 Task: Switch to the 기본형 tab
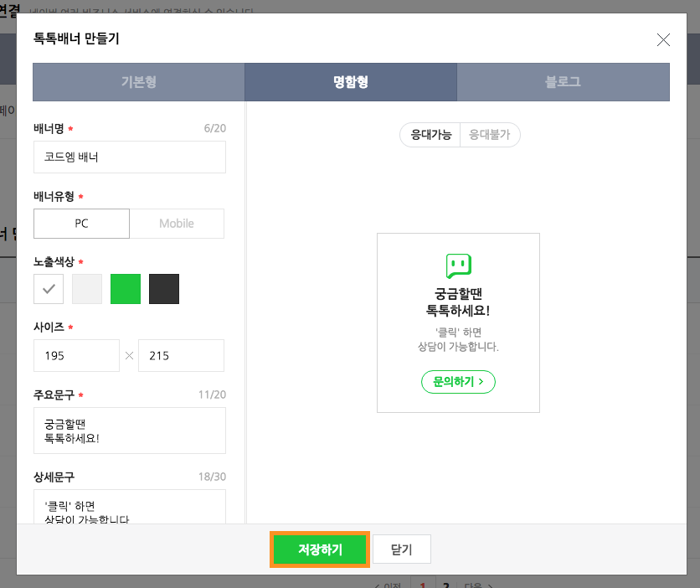139,82
